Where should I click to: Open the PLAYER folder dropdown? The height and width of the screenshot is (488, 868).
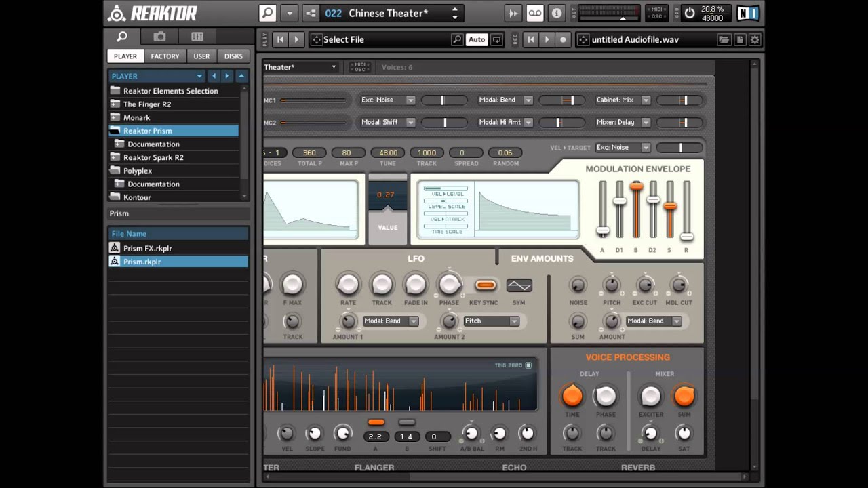(x=157, y=76)
